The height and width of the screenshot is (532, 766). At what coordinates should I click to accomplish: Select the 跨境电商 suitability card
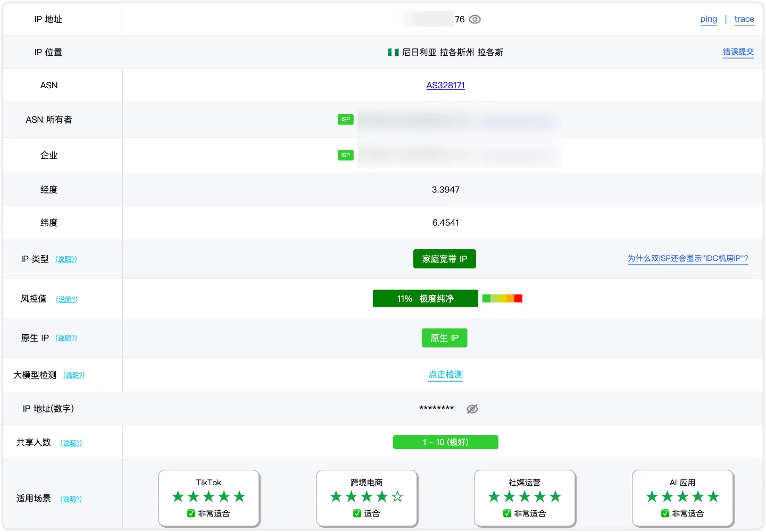pos(367,498)
